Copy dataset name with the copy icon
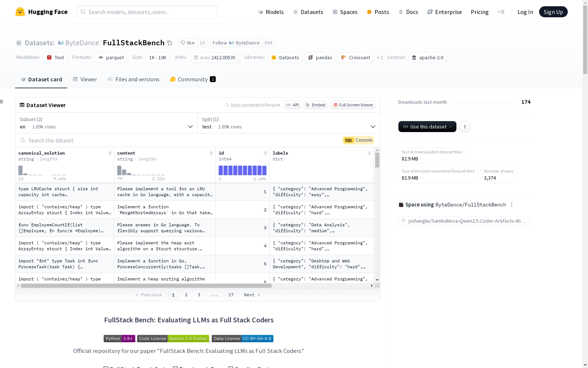 pyautogui.click(x=169, y=43)
